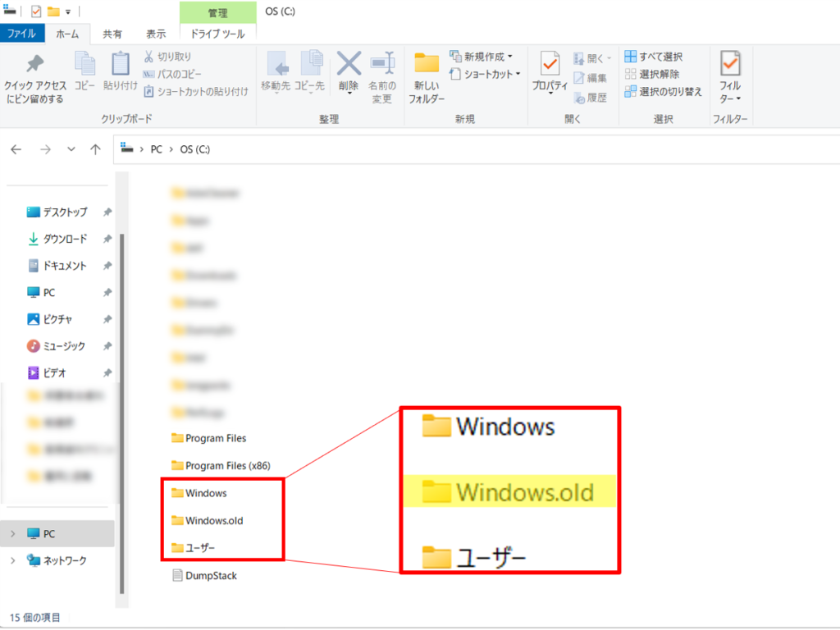Click the Paste clipboard icon

(121, 65)
